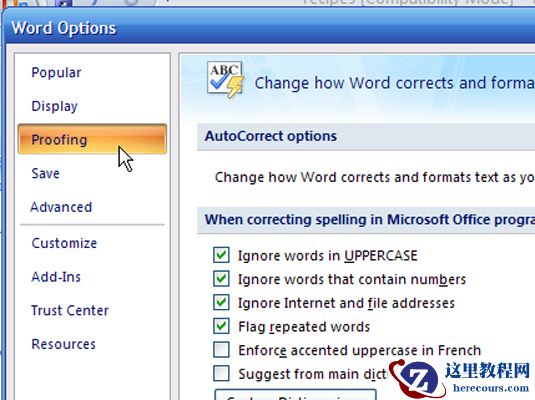Select the Resources category
The image size is (535, 400).
[63, 344]
